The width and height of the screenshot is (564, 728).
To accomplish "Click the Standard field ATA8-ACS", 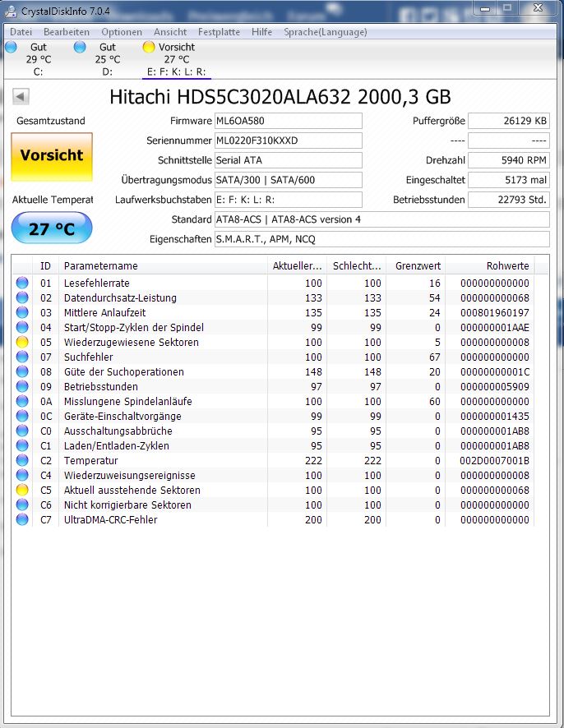I will pos(381,219).
